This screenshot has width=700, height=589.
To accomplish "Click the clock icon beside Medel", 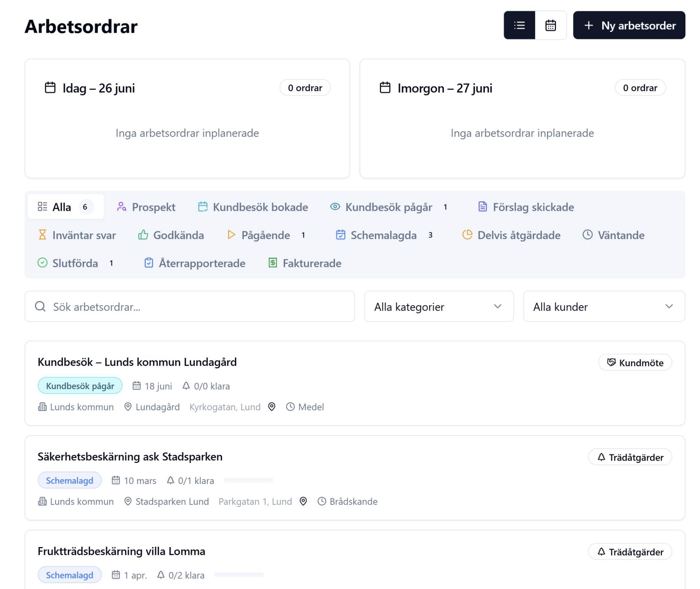I will (290, 406).
